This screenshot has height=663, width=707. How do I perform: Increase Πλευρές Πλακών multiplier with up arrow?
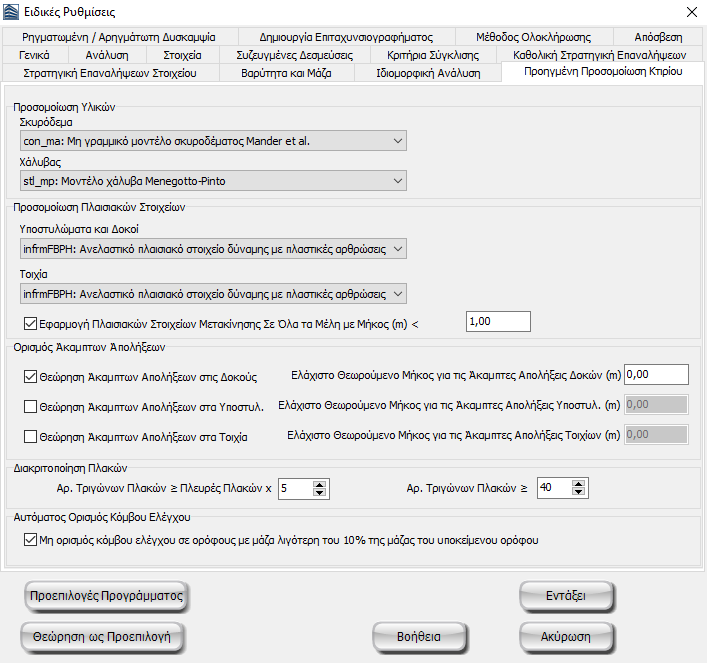tap(319, 484)
